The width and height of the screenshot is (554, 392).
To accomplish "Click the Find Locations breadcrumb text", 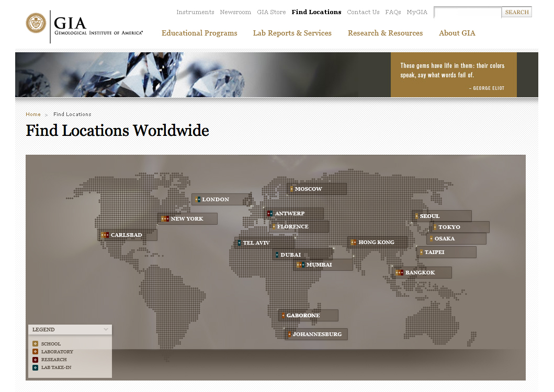I will (x=72, y=114).
